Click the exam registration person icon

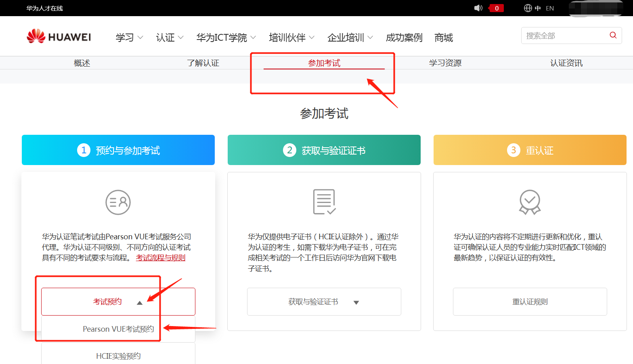click(x=118, y=202)
